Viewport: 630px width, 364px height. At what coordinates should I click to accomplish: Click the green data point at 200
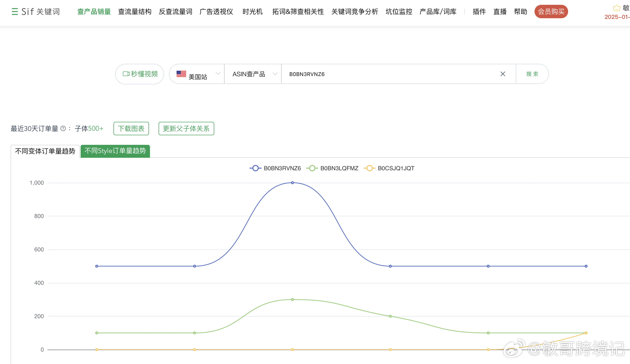click(390, 316)
